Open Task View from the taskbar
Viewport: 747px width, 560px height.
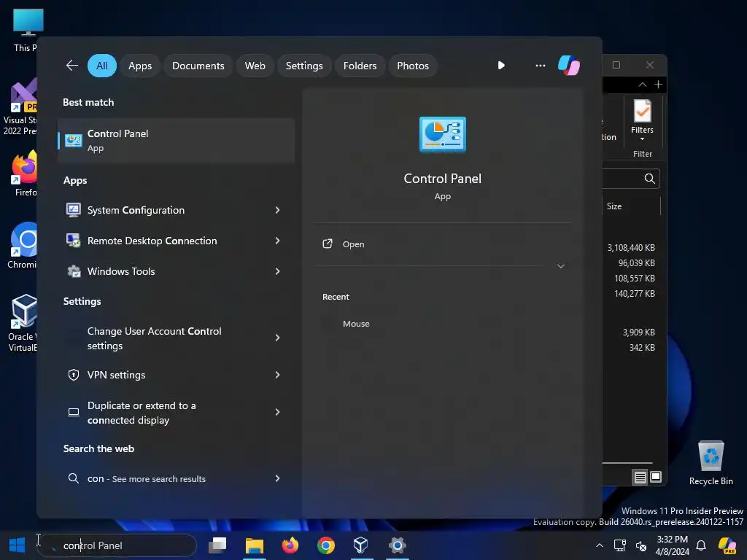pos(217,545)
